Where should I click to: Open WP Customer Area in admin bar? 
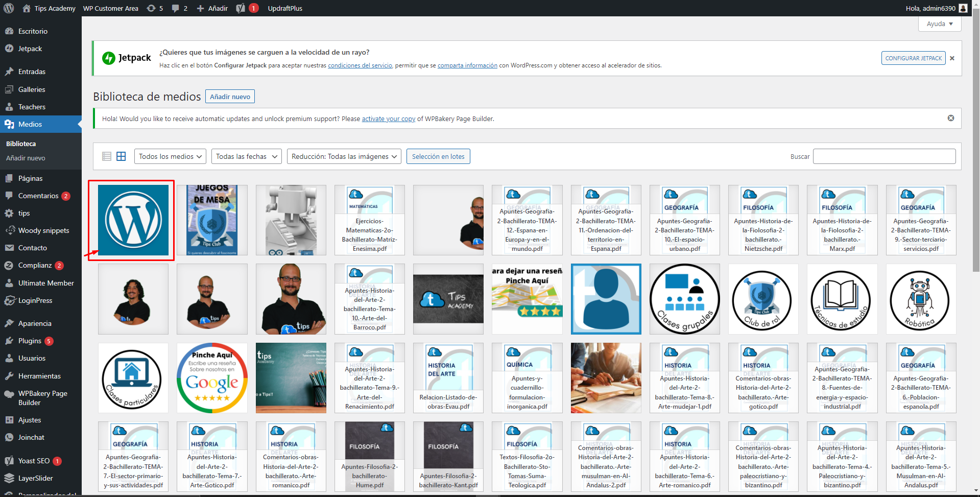point(111,8)
